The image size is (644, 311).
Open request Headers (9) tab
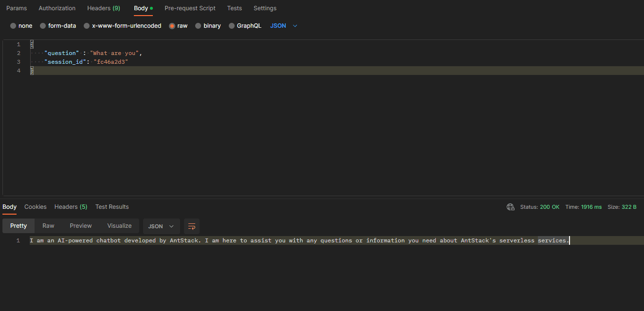104,8
